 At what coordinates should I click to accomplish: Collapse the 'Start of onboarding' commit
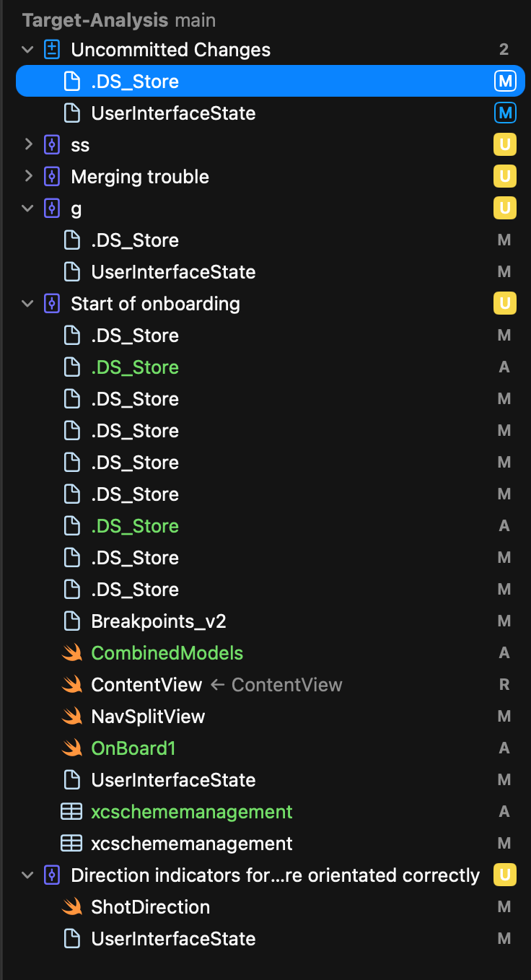pyautogui.click(x=28, y=304)
